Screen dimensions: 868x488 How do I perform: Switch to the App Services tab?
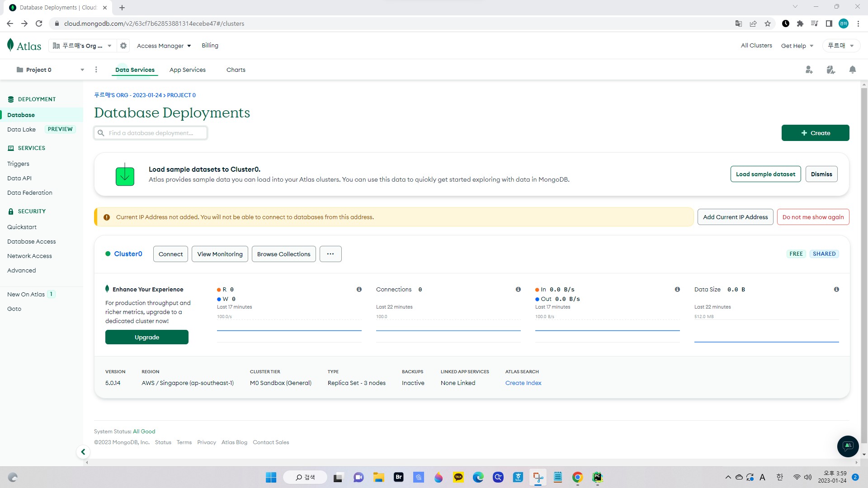coord(188,70)
